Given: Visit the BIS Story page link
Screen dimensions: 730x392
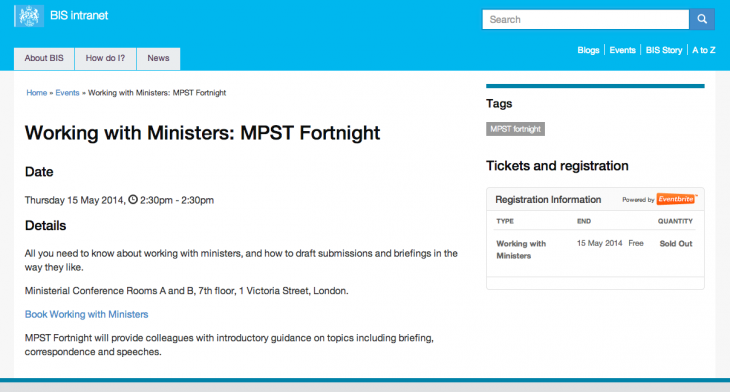Looking at the screenshot, I should click(664, 50).
